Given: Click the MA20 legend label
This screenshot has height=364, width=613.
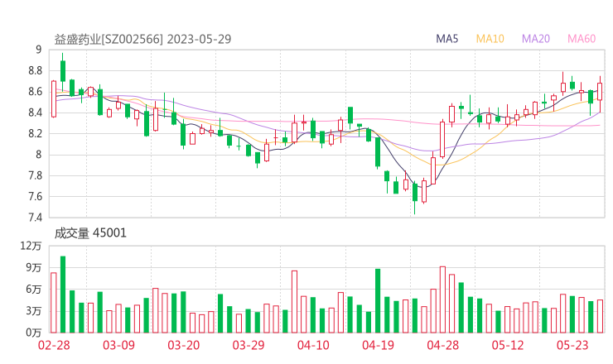Looking at the screenshot, I should (x=536, y=39).
